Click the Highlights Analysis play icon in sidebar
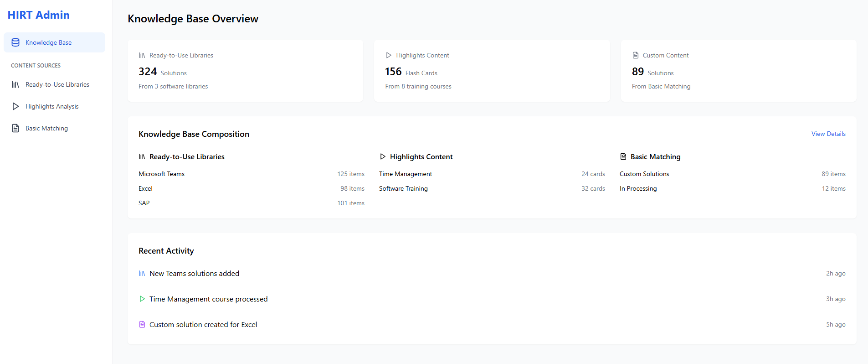This screenshot has height=364, width=868. point(15,106)
